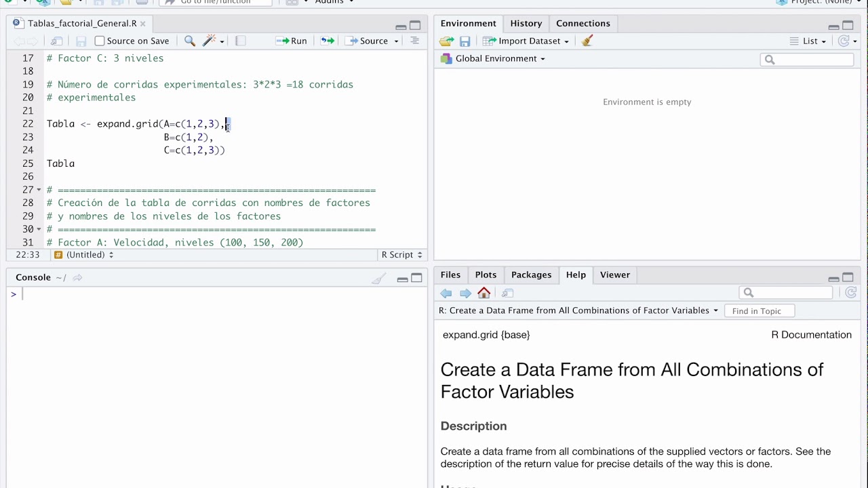Click the Help home icon
The height and width of the screenshot is (488, 868).
(x=484, y=293)
